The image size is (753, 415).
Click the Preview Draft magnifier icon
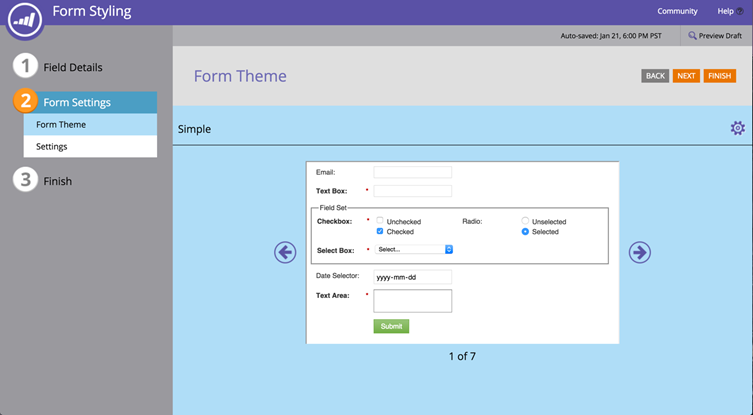pyautogui.click(x=692, y=36)
